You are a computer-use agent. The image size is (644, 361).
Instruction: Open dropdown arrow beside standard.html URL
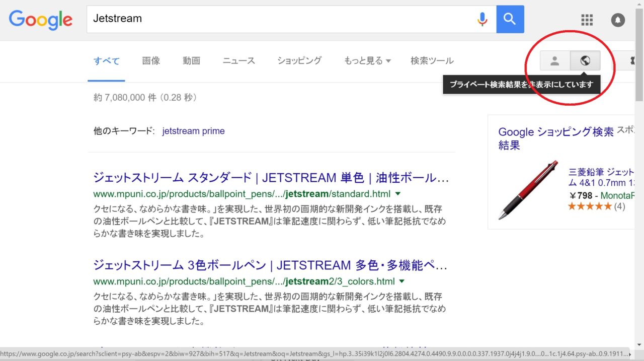398,194
